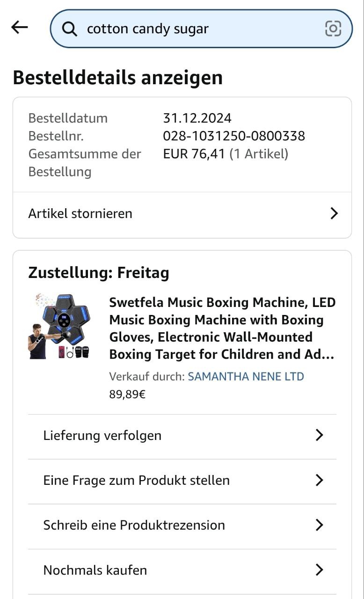The width and height of the screenshot is (364, 599).
Task: Select Nochmals kaufen option
Action: [95, 570]
